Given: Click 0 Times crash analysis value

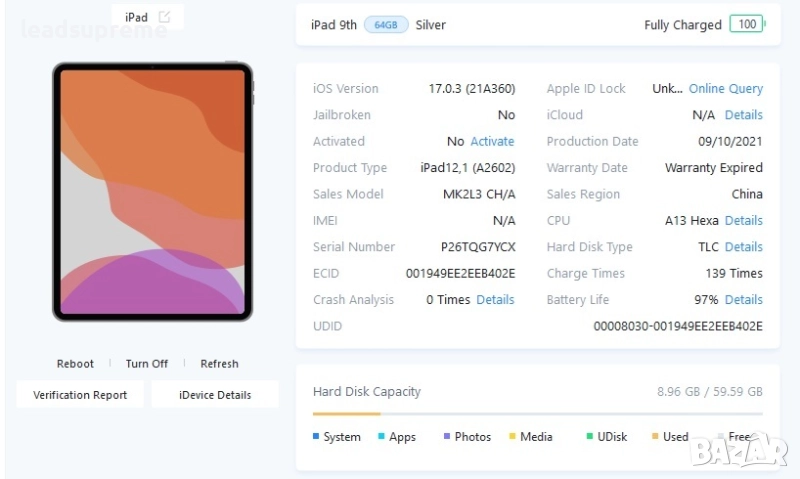Looking at the screenshot, I should tap(448, 299).
